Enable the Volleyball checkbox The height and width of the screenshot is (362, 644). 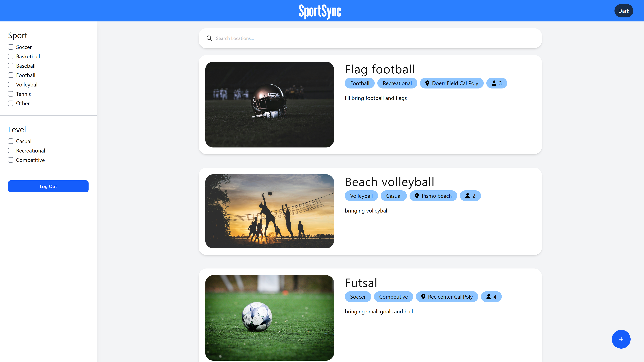[11, 84]
